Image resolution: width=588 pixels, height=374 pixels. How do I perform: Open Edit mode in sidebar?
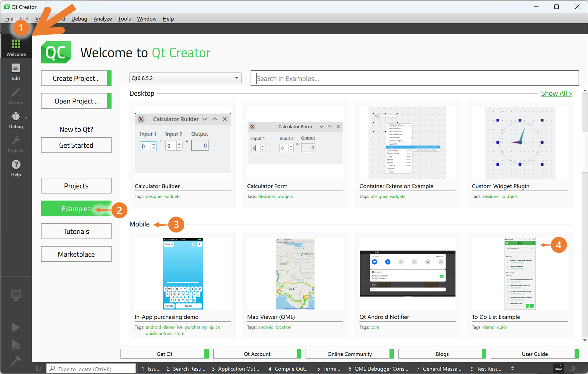[16, 72]
